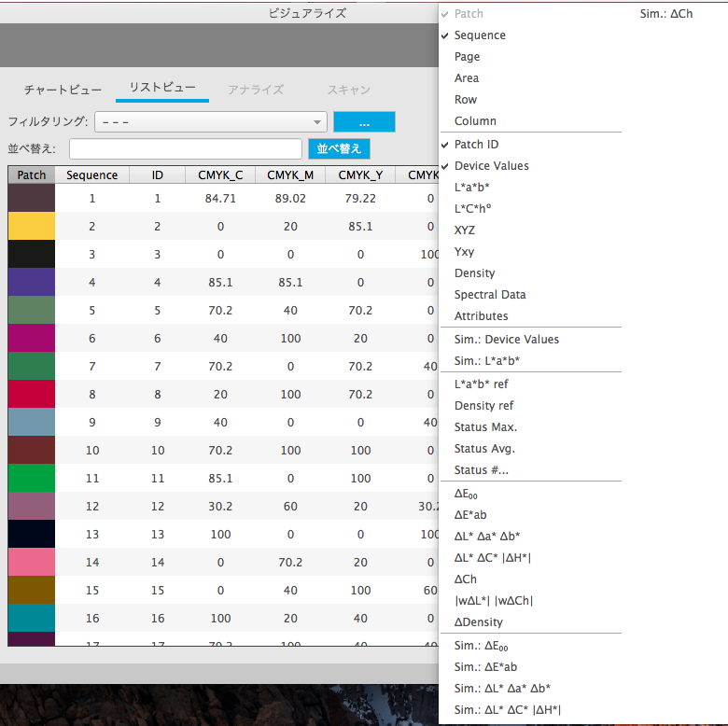Click CMYK_C value 30.2 in row 12
Viewport: 728px width, 726px height.
tap(220, 507)
